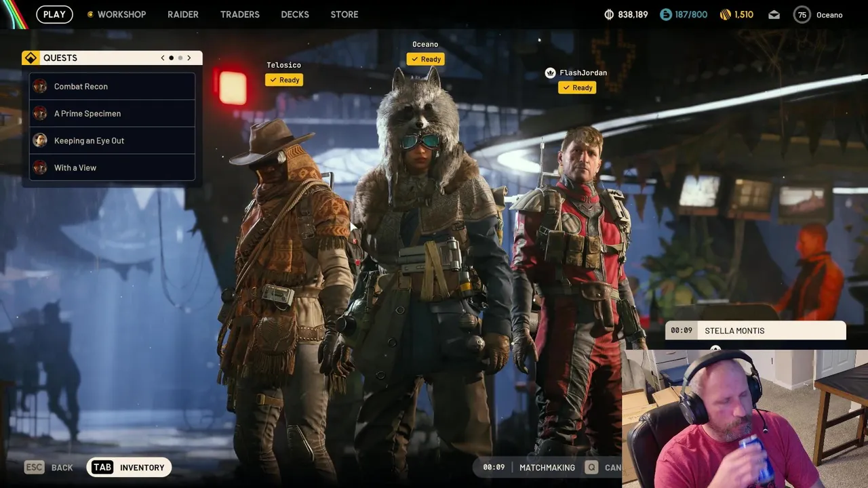Open the mail inbox icon

tap(774, 14)
